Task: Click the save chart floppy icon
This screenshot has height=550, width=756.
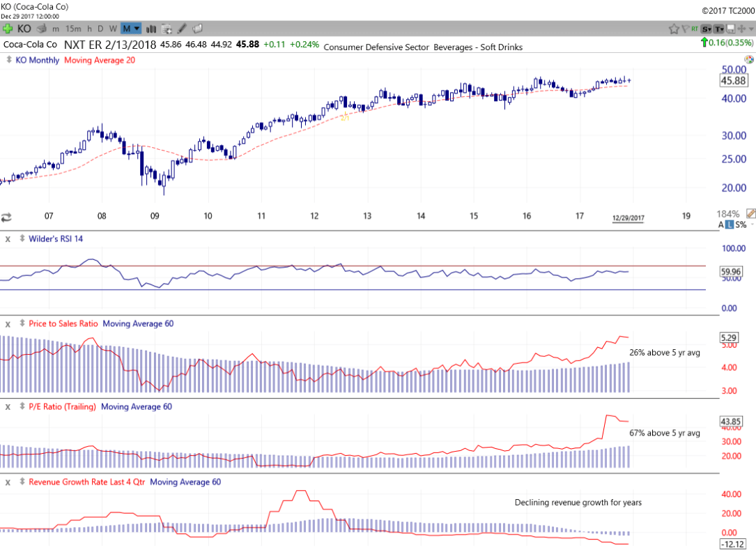Action: (730, 29)
